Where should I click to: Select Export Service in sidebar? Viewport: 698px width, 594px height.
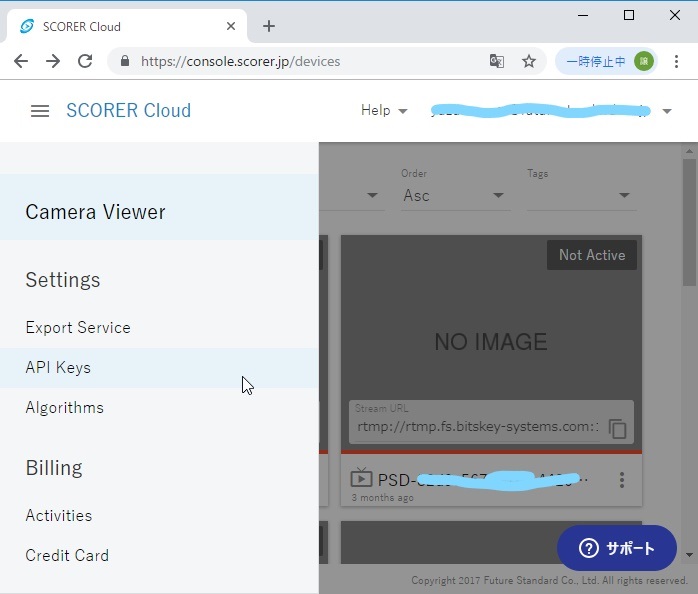tap(159, 328)
